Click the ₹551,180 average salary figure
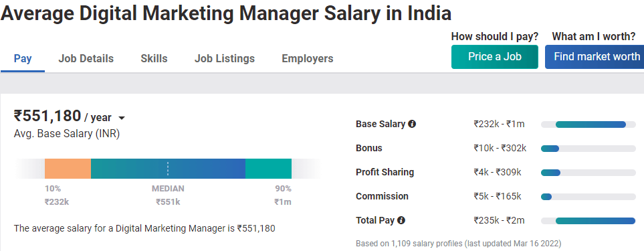 click(47, 116)
